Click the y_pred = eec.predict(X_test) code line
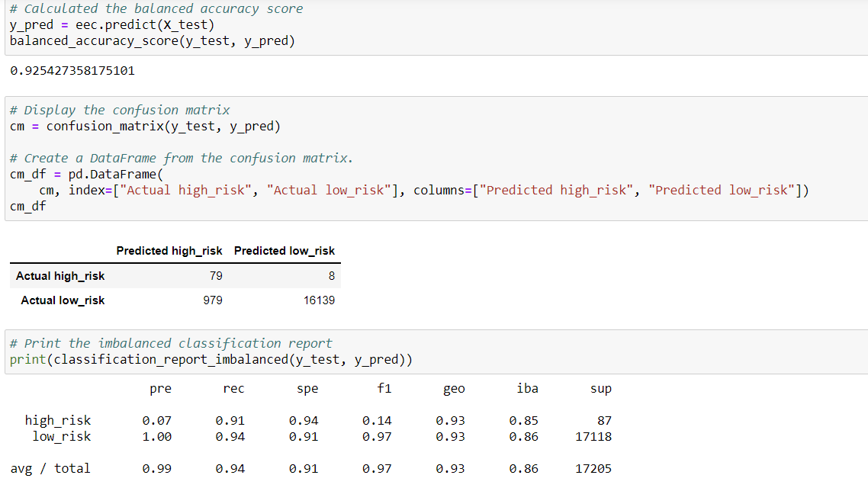Image resolution: width=868 pixels, height=504 pixels. click(112, 25)
